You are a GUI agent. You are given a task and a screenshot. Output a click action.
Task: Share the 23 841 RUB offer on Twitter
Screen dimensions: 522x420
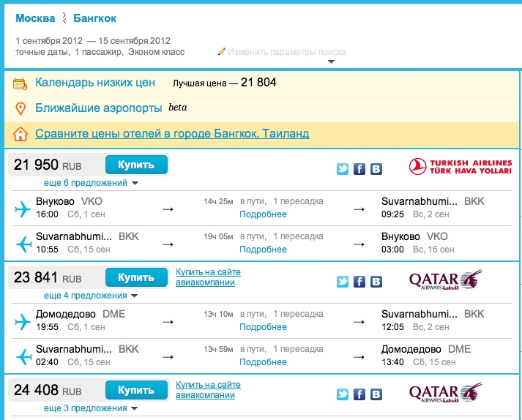(x=342, y=282)
